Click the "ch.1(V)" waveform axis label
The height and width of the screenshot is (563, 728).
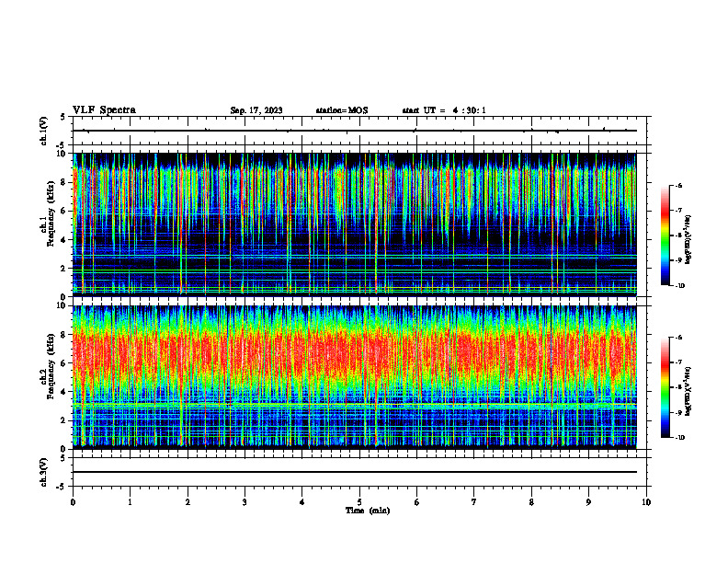point(44,131)
